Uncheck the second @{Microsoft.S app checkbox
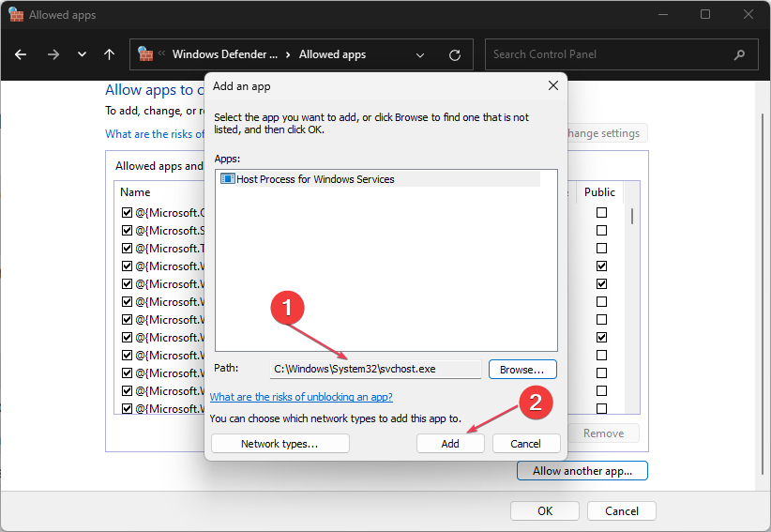Screen dimensions: 771x532 [127, 230]
